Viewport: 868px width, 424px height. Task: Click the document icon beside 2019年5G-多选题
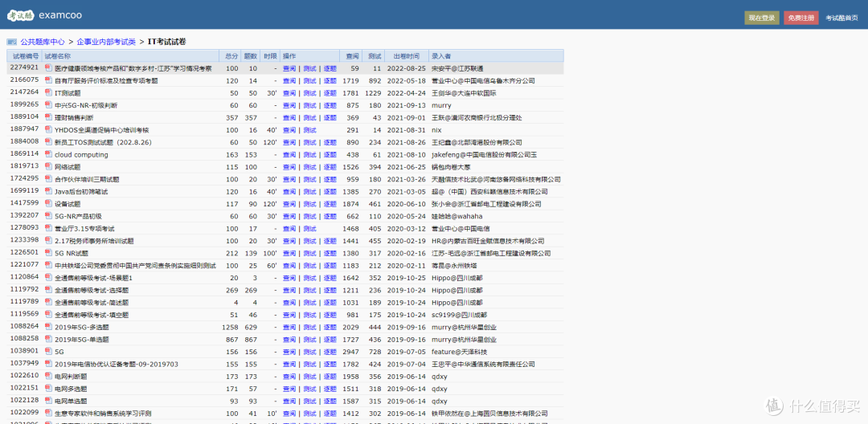pyautogui.click(x=48, y=327)
